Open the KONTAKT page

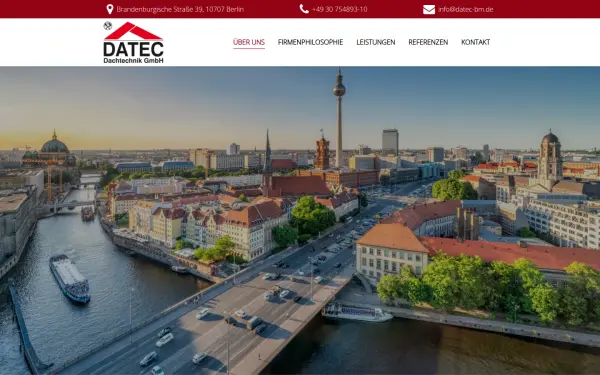(x=476, y=42)
